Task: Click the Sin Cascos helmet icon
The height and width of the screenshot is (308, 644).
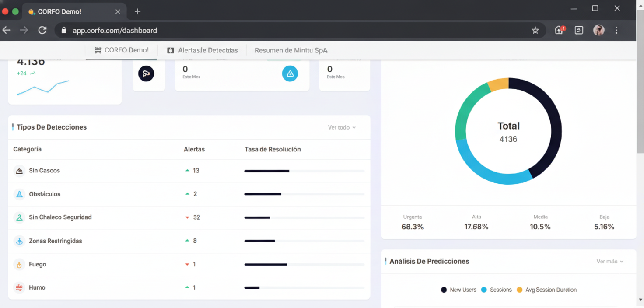Action: [19, 171]
